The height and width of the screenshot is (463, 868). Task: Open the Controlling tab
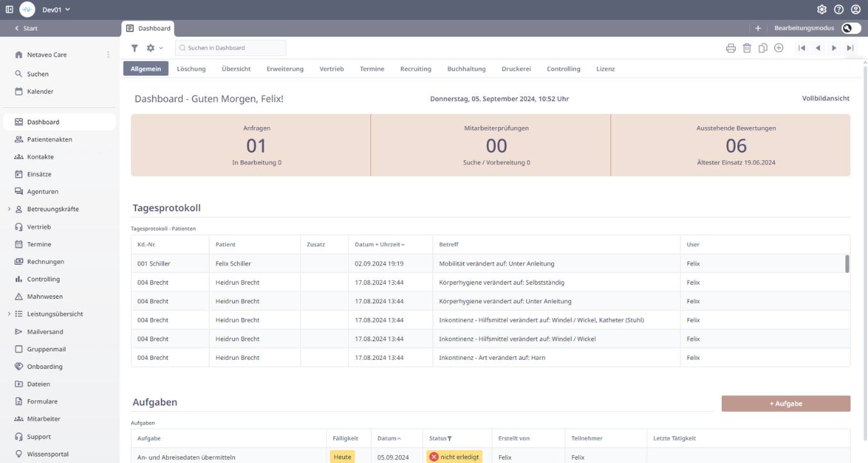click(563, 69)
